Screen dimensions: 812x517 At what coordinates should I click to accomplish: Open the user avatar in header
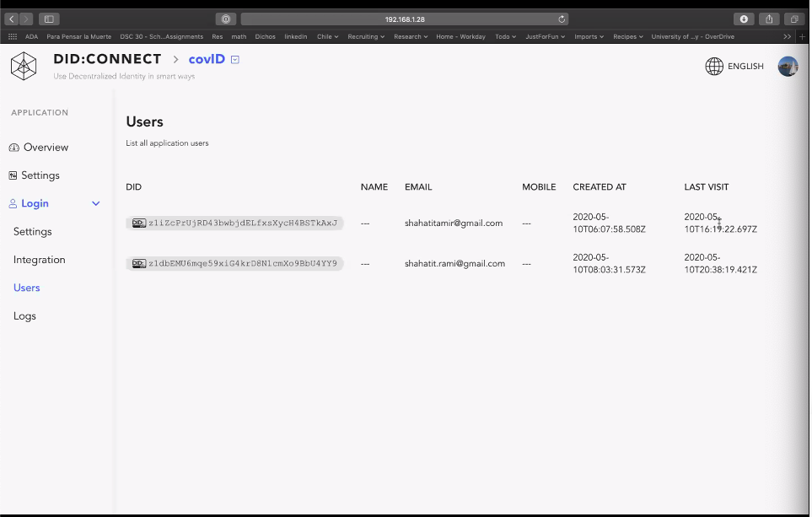(788, 67)
